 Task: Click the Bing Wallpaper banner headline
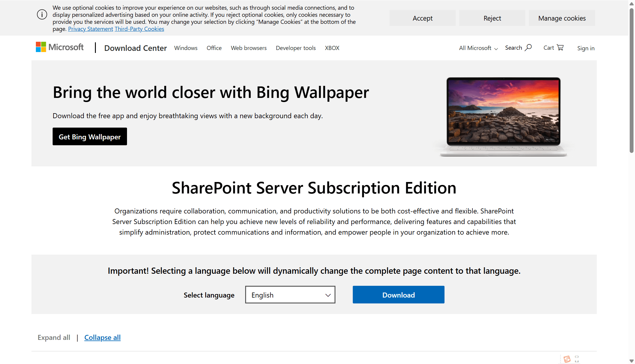[x=211, y=92]
